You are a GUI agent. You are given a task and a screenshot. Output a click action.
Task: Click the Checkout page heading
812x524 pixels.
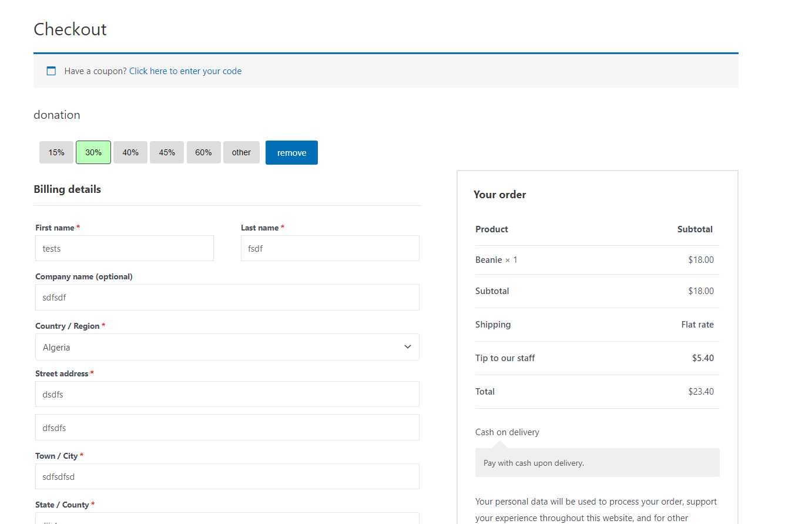pyautogui.click(x=70, y=29)
